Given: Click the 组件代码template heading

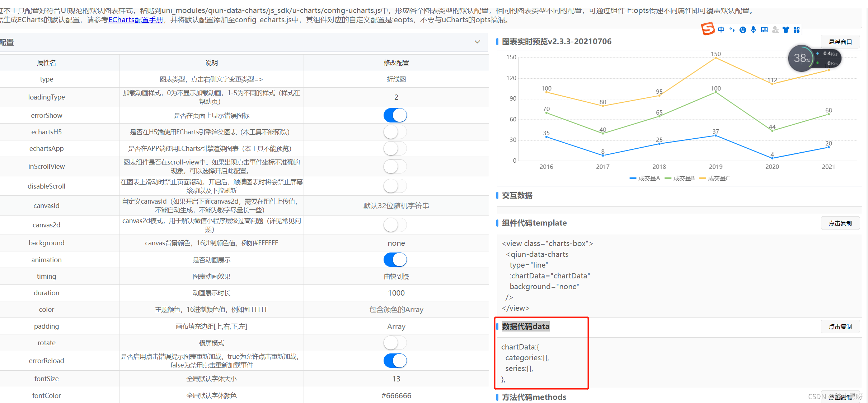Looking at the screenshot, I should [534, 223].
